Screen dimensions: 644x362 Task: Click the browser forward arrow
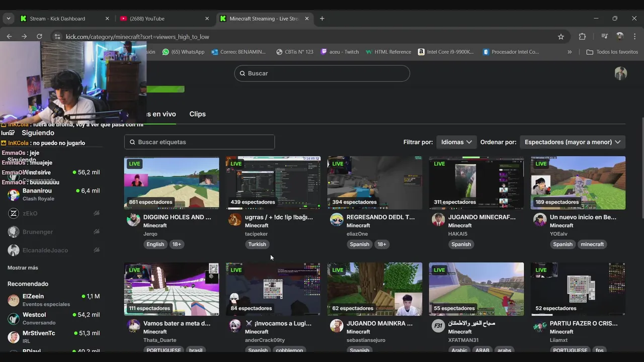[24, 36]
